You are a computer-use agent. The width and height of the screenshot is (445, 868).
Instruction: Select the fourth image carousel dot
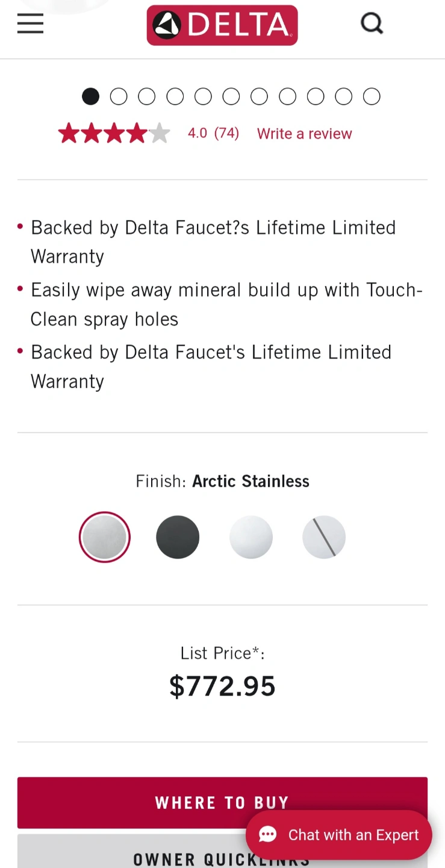pyautogui.click(x=175, y=96)
